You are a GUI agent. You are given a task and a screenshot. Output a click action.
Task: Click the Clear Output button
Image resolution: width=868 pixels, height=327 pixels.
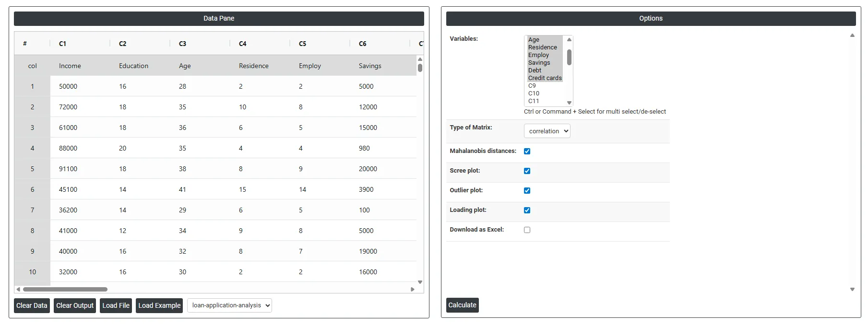click(75, 305)
